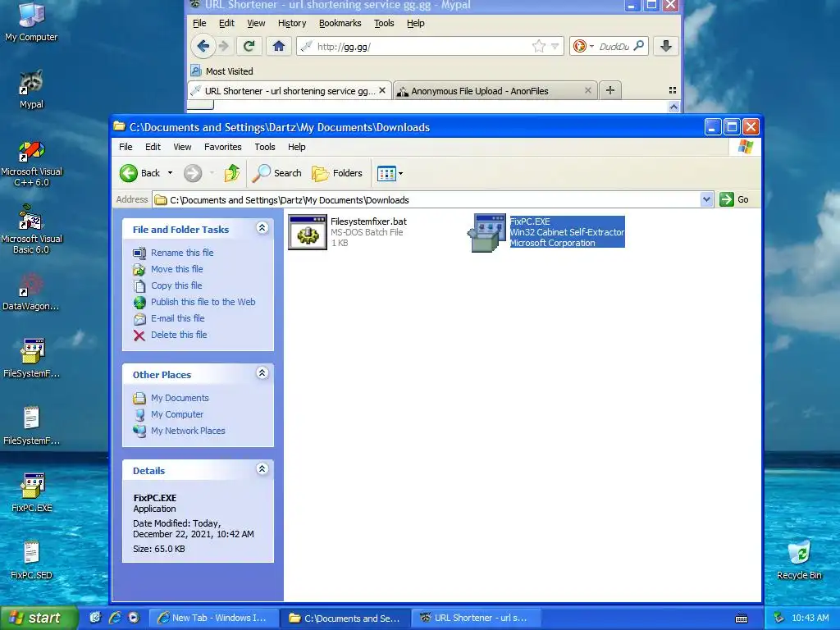Click Windows Media Player quick launch icon
The width and height of the screenshot is (840, 630).
(134, 617)
